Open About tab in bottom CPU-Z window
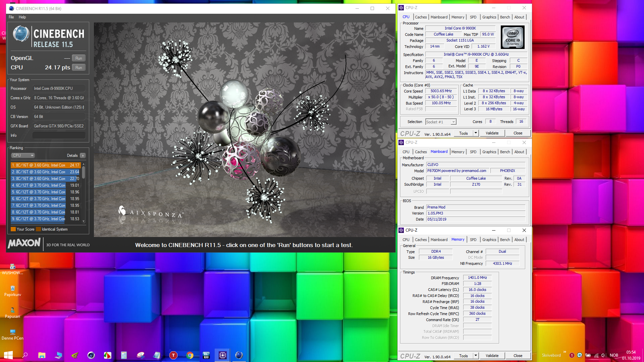This screenshot has height=362, width=644. point(519,240)
